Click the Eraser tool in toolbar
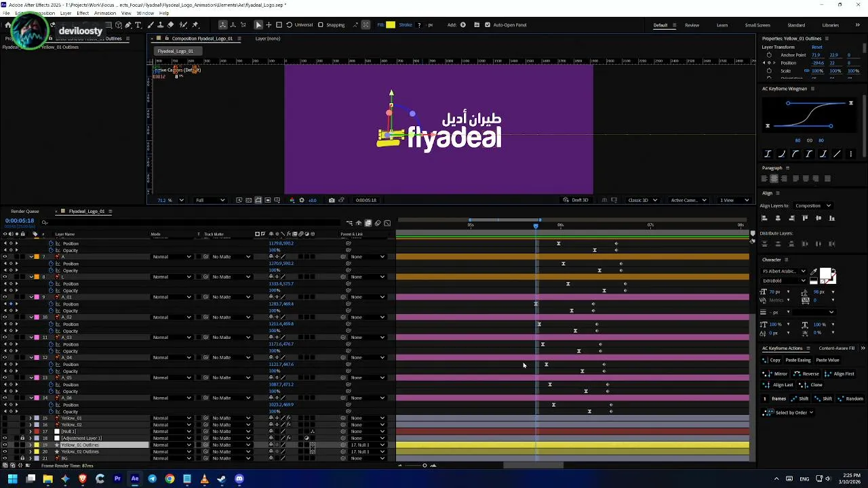The image size is (868, 488). pos(170,25)
